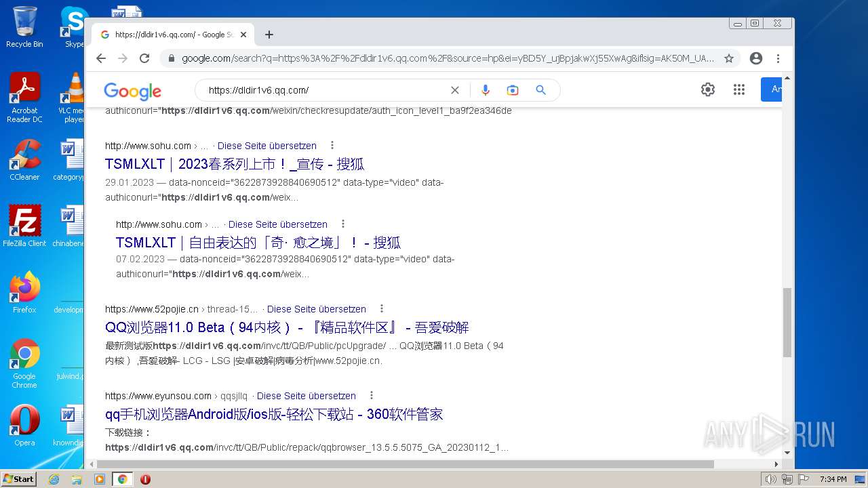This screenshot has height=488, width=868.
Task: Open the Windows Start menu
Action: click(x=19, y=479)
